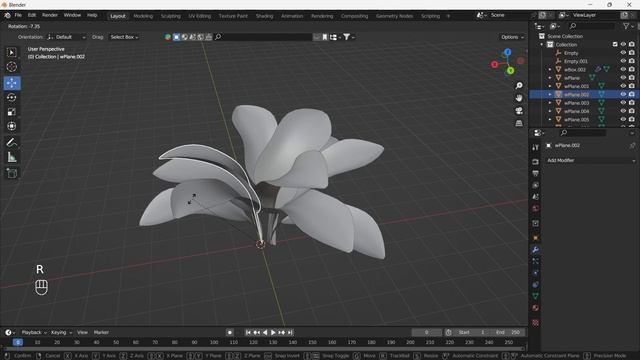This screenshot has height=360, width=640.
Task: Toggle the camera view icon
Action: point(519,111)
